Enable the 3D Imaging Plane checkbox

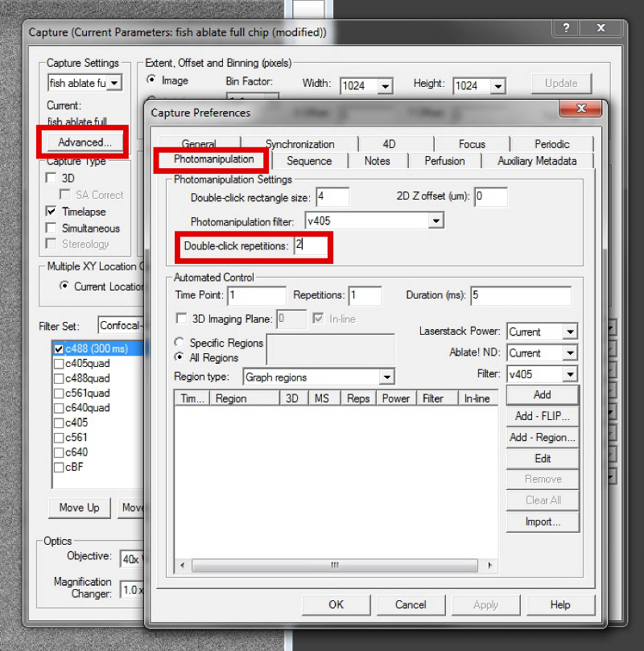(x=181, y=319)
